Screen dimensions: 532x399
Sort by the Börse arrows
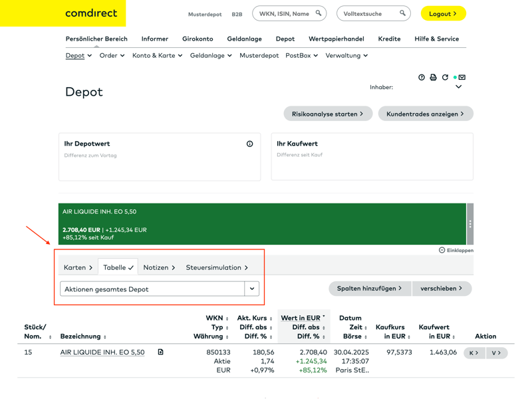pyautogui.click(x=365, y=337)
